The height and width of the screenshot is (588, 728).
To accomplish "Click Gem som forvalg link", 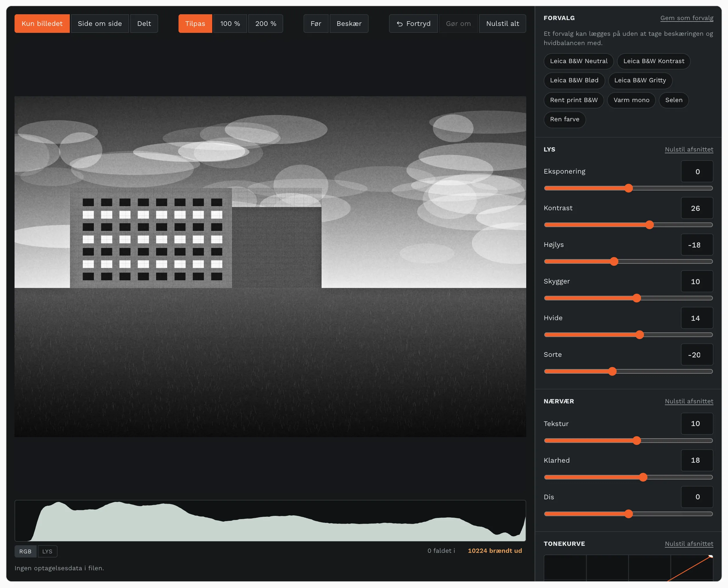I will coord(686,18).
